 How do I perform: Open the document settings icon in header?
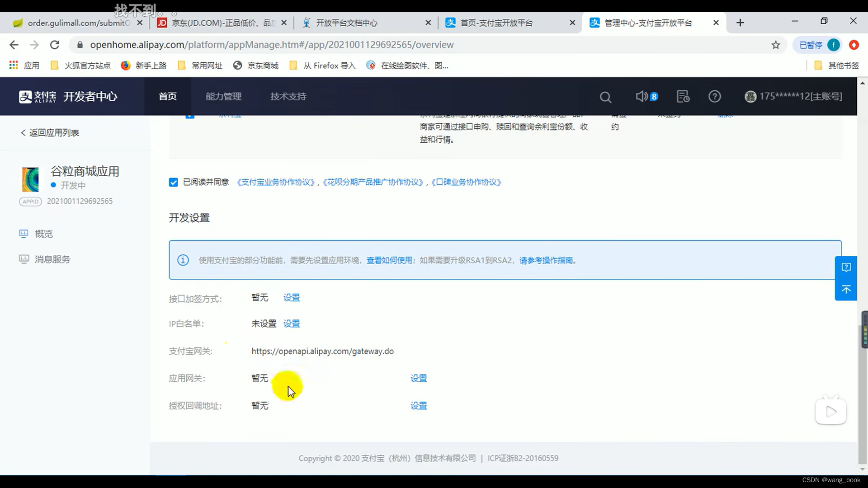tap(683, 96)
